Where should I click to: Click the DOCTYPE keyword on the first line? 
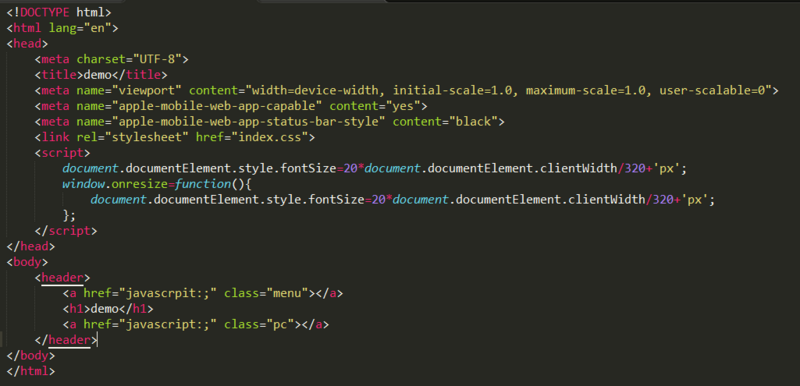(x=45, y=13)
